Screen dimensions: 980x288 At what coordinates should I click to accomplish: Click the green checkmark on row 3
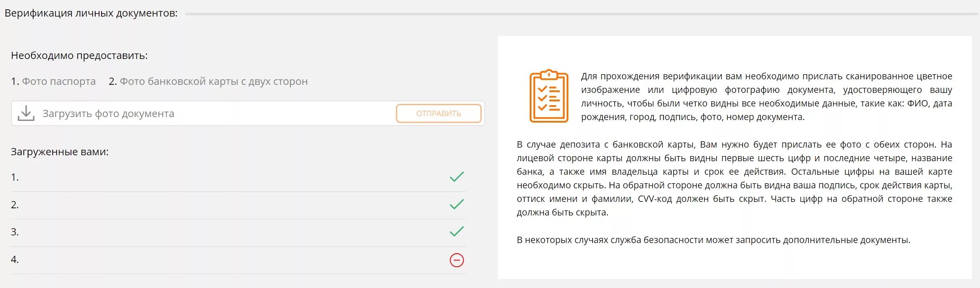point(457,232)
